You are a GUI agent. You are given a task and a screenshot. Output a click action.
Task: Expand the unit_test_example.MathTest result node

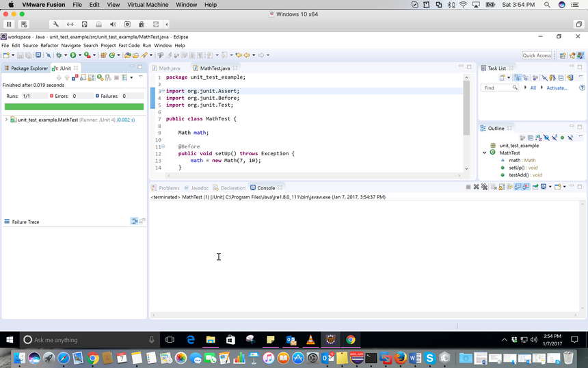[6, 120]
